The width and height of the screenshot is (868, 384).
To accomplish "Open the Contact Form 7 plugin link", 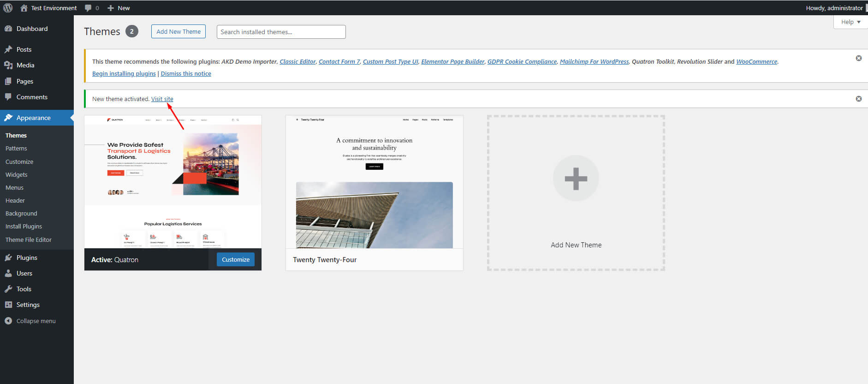I will [x=339, y=61].
